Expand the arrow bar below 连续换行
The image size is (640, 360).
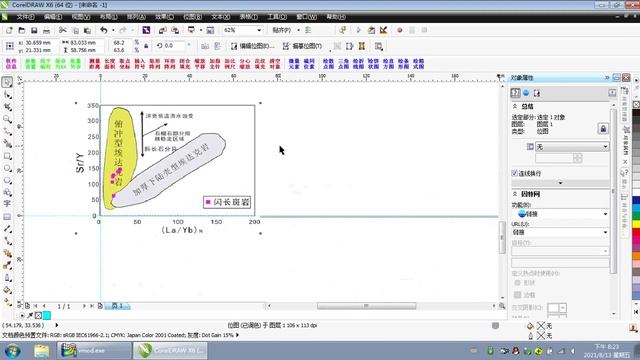(x=560, y=183)
